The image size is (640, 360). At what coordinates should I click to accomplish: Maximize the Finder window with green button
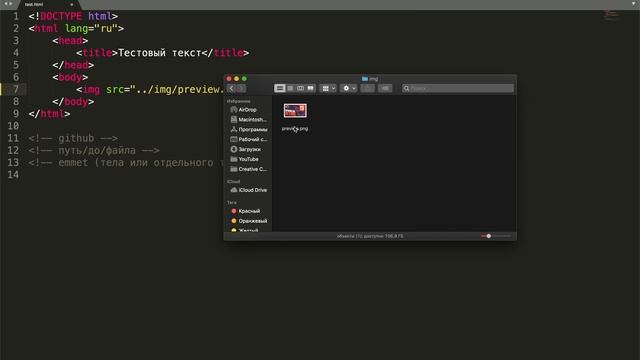(244, 78)
